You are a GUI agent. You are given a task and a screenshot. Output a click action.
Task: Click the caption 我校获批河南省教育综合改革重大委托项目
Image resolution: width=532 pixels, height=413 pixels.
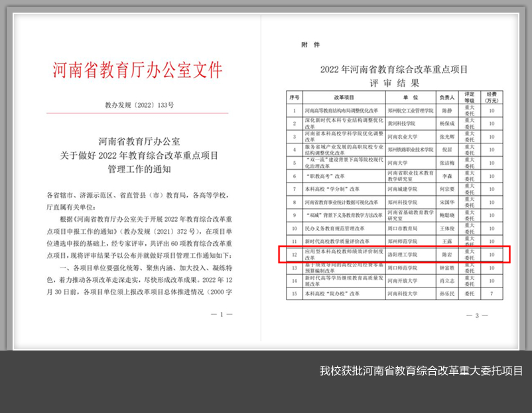[x=421, y=371]
